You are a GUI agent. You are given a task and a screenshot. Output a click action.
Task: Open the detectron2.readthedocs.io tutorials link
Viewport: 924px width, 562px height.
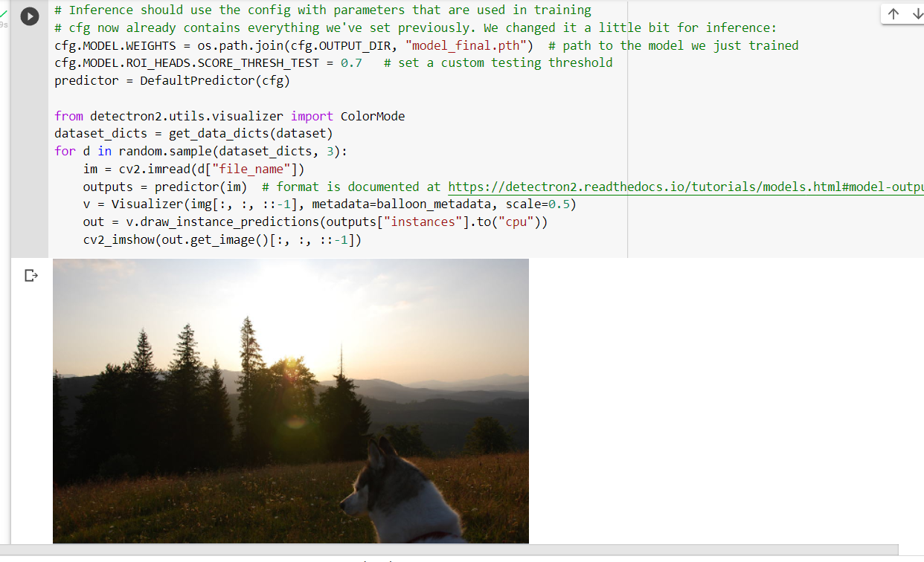[686, 187]
